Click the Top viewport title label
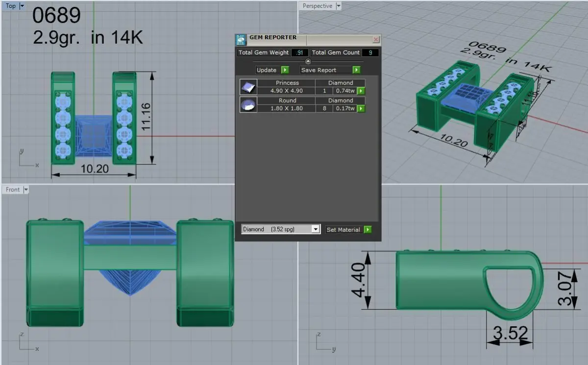The image size is (588, 365). 10,6
